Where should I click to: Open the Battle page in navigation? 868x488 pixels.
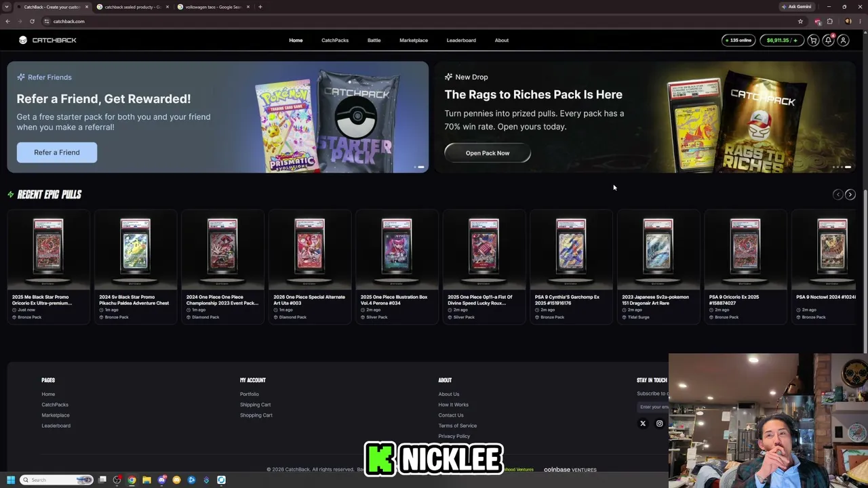(x=374, y=40)
